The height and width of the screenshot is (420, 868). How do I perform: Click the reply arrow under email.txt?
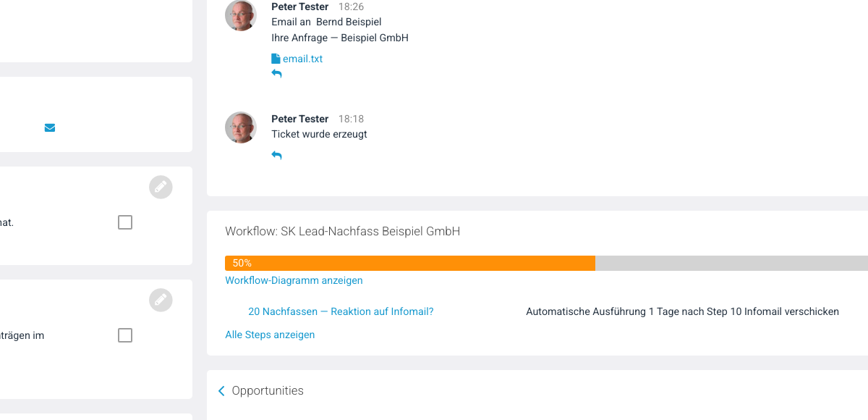click(276, 74)
